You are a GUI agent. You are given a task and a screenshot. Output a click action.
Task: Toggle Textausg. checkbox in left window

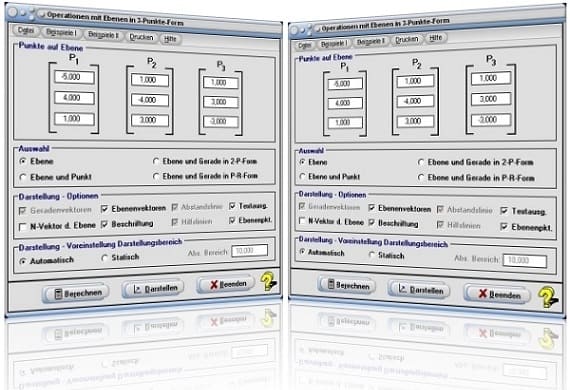pos(249,206)
